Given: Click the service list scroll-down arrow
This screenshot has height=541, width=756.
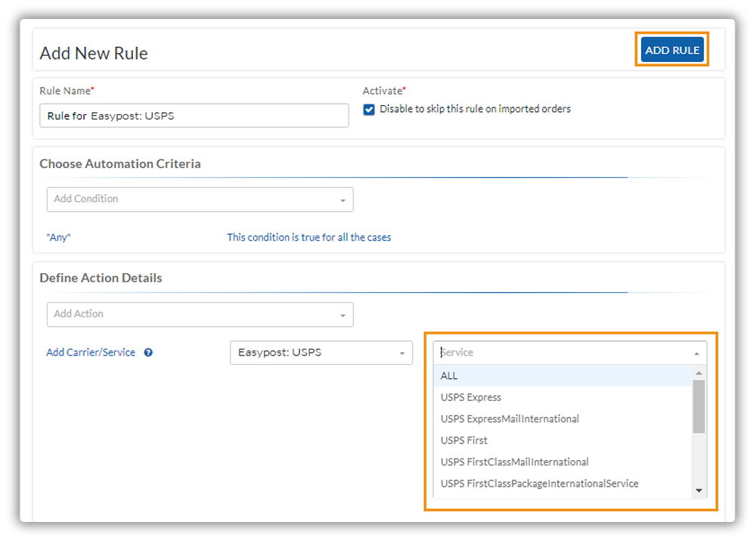Looking at the screenshot, I should pos(699,491).
